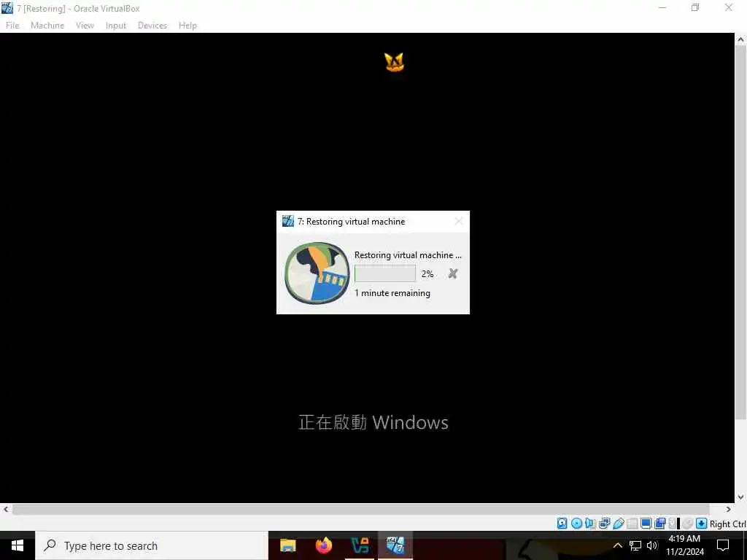Click the horizontal scrollbar left arrow
The width and height of the screenshot is (747, 560).
click(6, 510)
